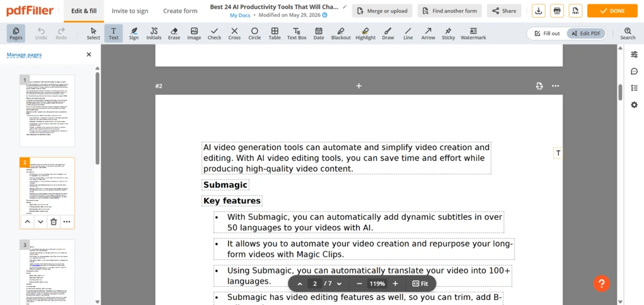Select page 1 thumbnail
This screenshot has height=305, width=644.
pos(47,111)
